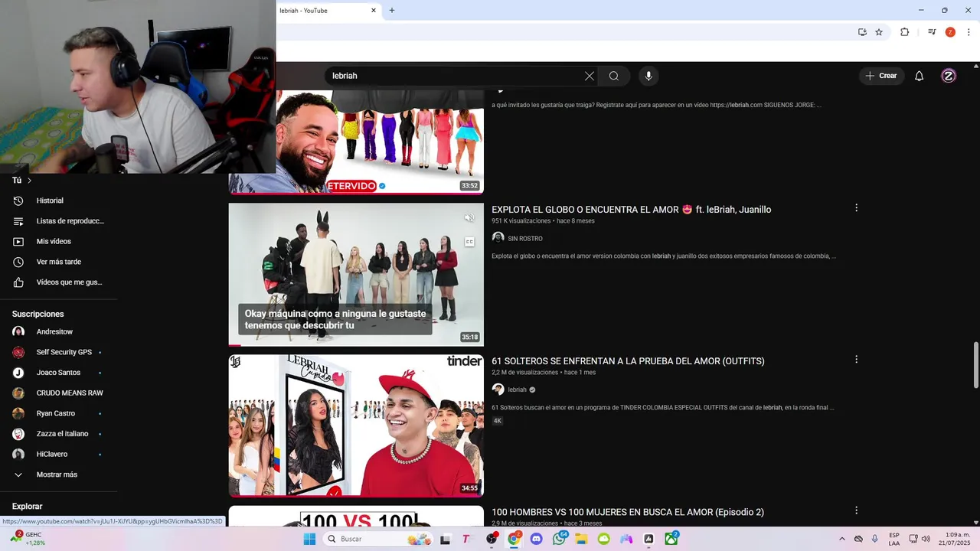Open the YouTube account avatar menu
The image size is (980, 551).
(x=949, y=76)
